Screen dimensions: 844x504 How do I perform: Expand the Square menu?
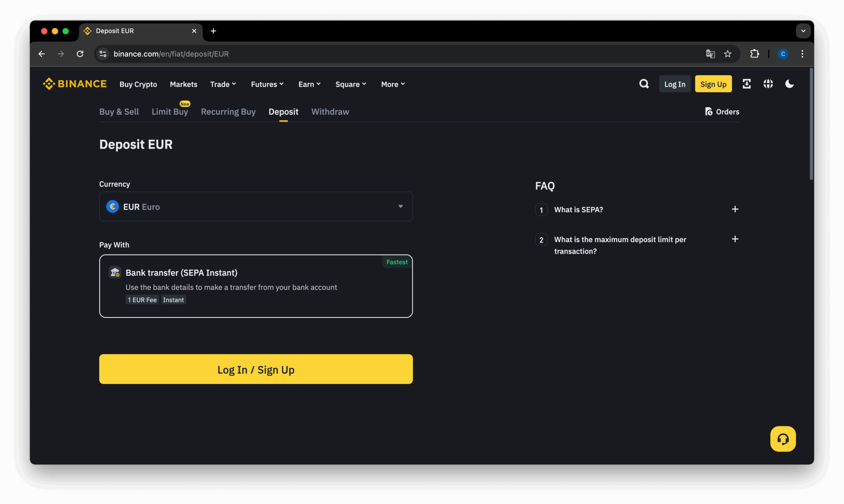(x=351, y=84)
